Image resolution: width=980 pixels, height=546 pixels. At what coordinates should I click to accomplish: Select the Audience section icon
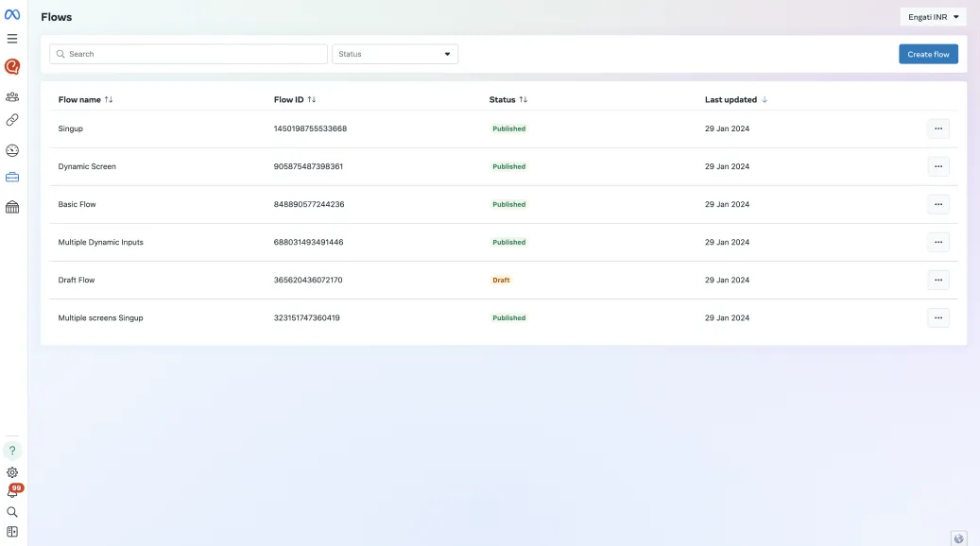pos(11,95)
